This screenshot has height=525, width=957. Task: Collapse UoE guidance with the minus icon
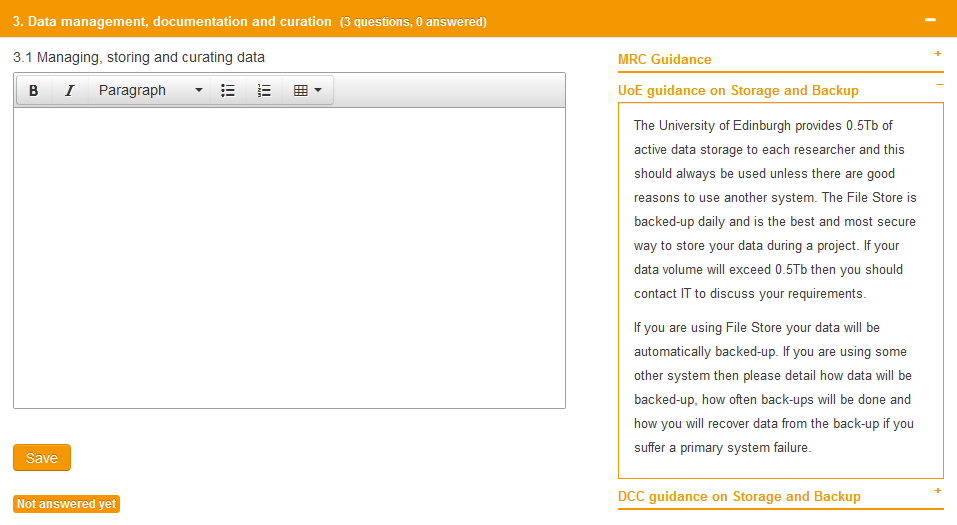(938, 85)
